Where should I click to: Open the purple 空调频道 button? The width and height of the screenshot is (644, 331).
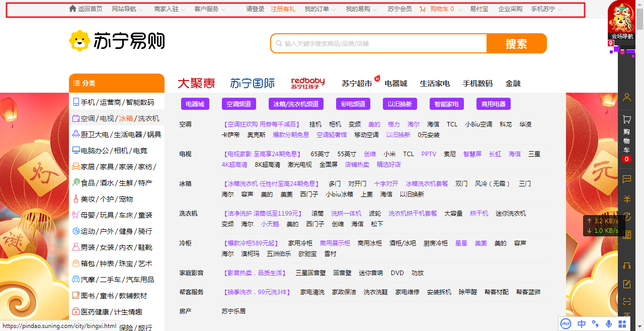pyautogui.click(x=238, y=104)
